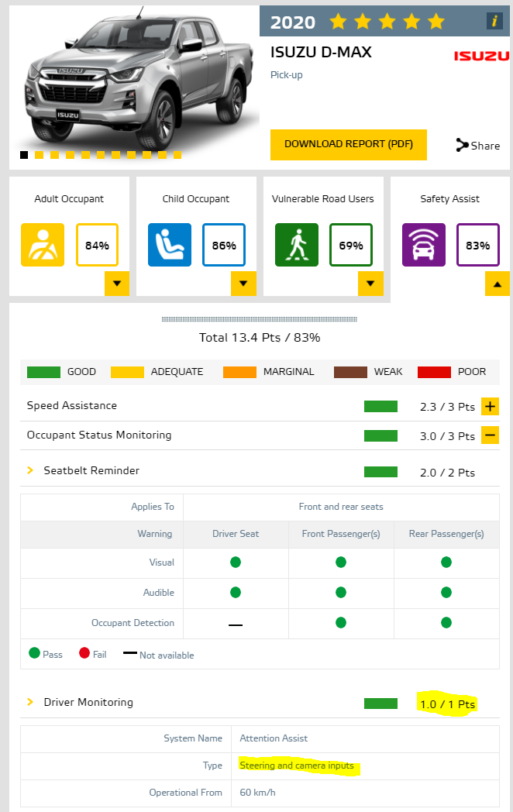Select the first black carousel dot
The height and width of the screenshot is (812, 513).
click(x=24, y=155)
